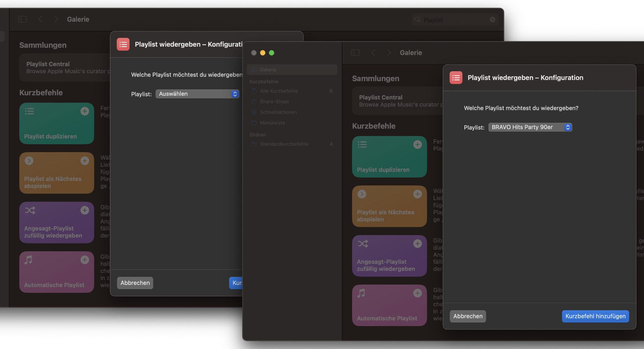
Task: Click Abbrechen in the front dialog
Action: tap(468, 316)
